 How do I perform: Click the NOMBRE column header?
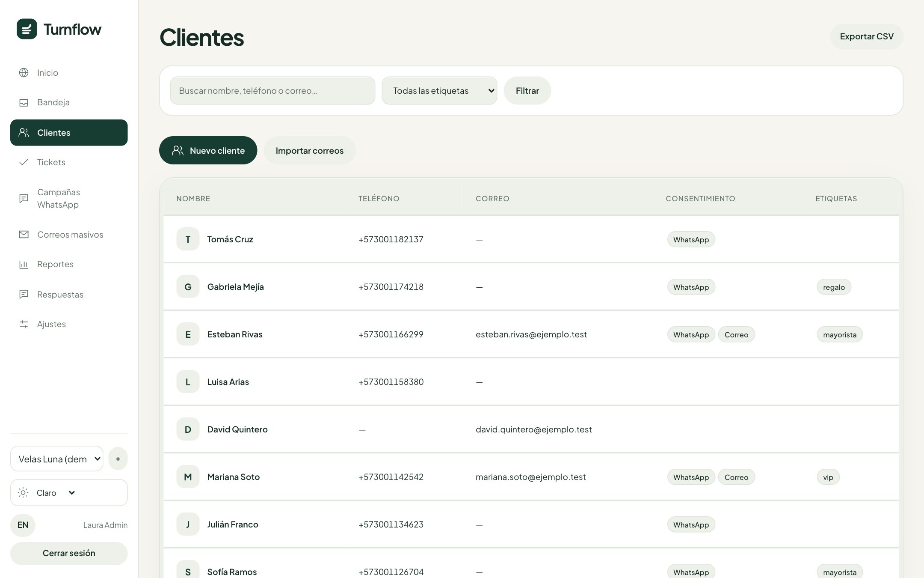click(193, 199)
